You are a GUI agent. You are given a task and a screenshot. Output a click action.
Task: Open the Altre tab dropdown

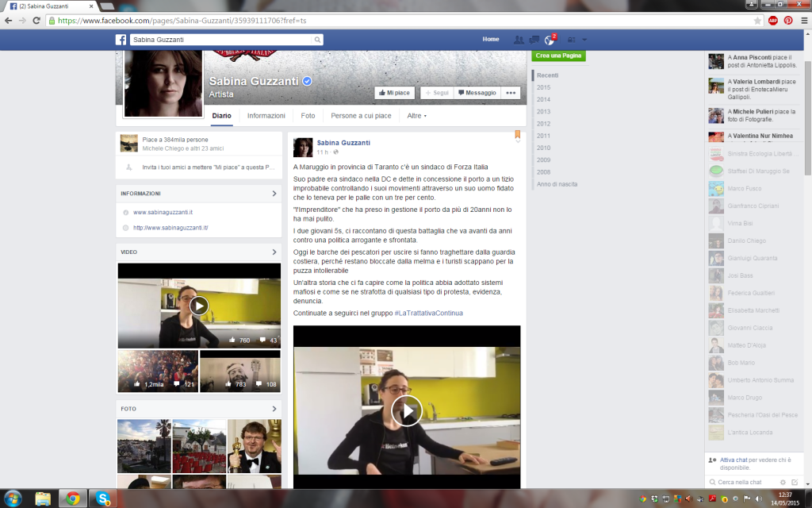coord(416,116)
